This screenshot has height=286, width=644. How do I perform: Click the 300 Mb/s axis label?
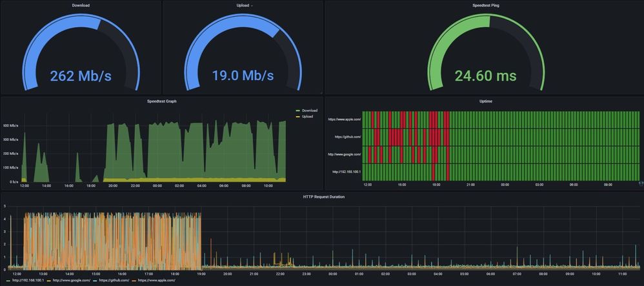tap(11, 139)
